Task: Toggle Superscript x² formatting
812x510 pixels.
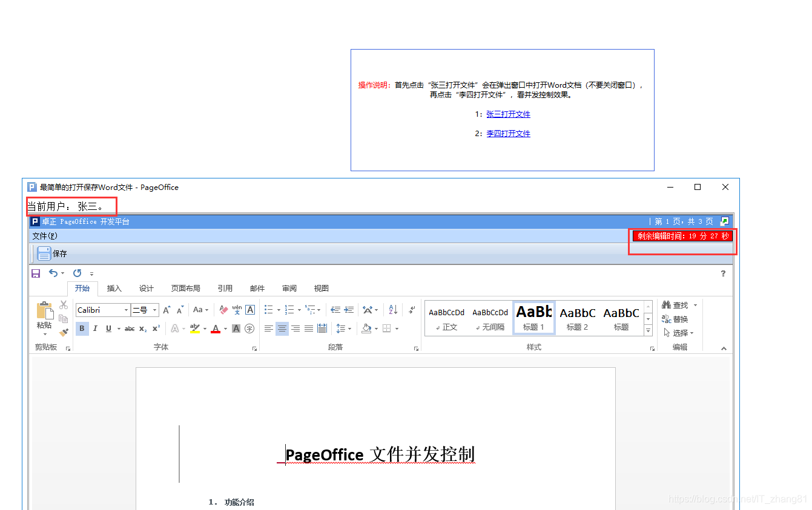Action: (x=156, y=329)
